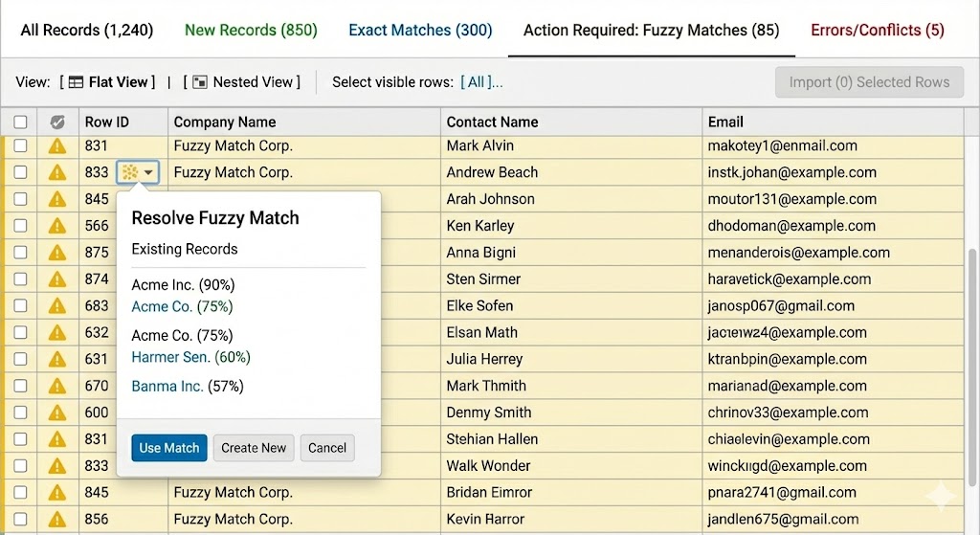Click the warning icon on row 831 Mark Alvin
This screenshot has height=535, width=980.
[x=57, y=146]
